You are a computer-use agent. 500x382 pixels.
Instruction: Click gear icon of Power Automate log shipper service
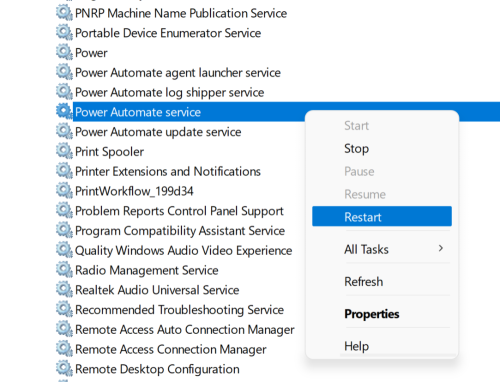coord(64,92)
